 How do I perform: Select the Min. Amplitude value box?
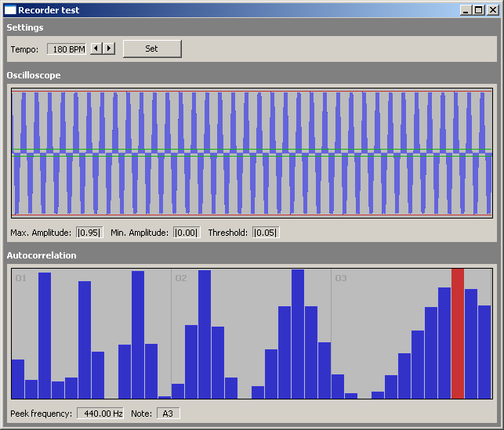187,233
